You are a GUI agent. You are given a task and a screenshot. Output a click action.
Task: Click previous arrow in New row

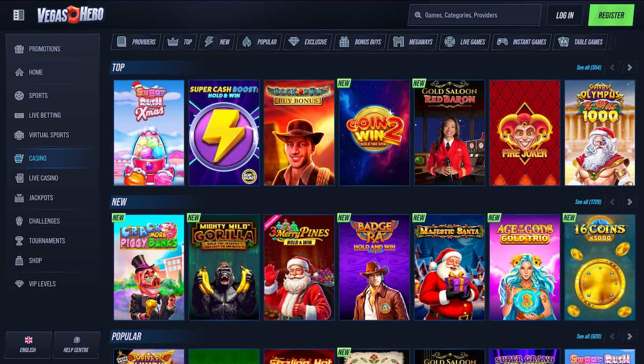[x=613, y=202]
